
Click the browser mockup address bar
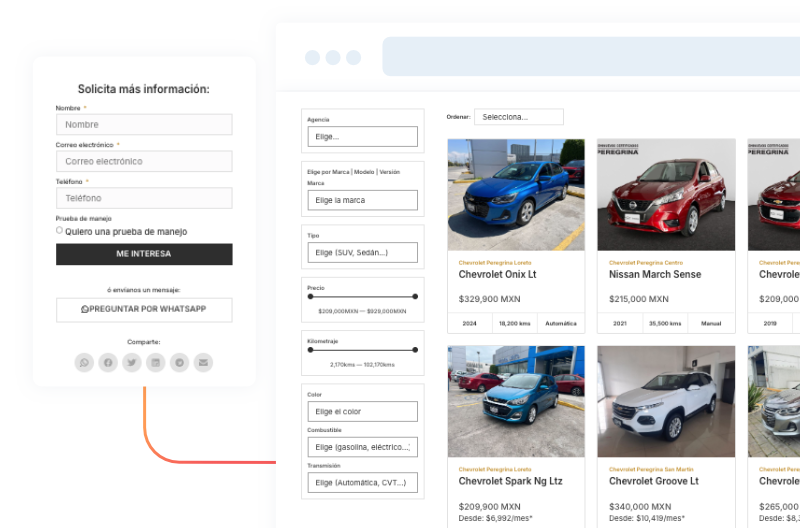(591, 57)
